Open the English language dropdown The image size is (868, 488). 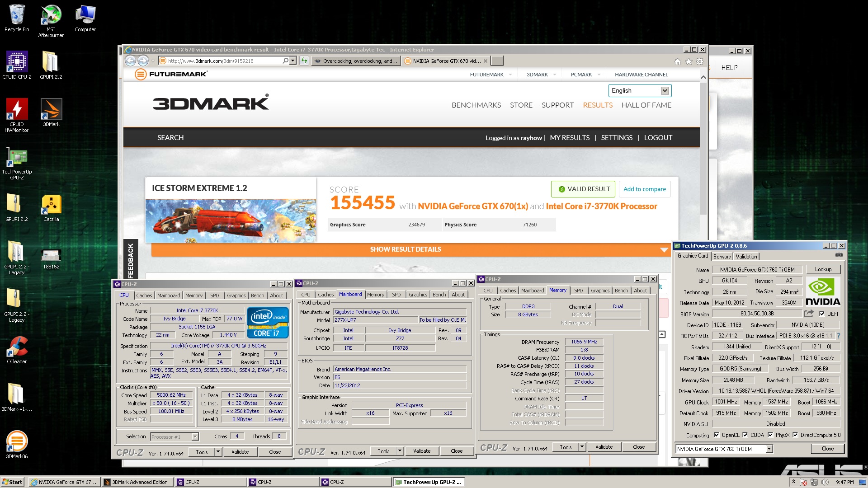click(640, 90)
